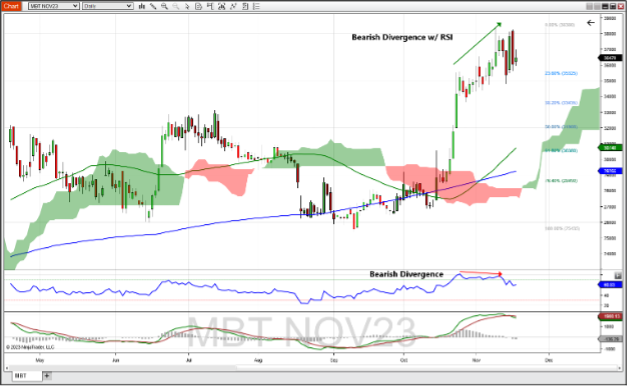Select the 100.00% Fibonacci level label
628x386 pixels.
(x=562, y=229)
